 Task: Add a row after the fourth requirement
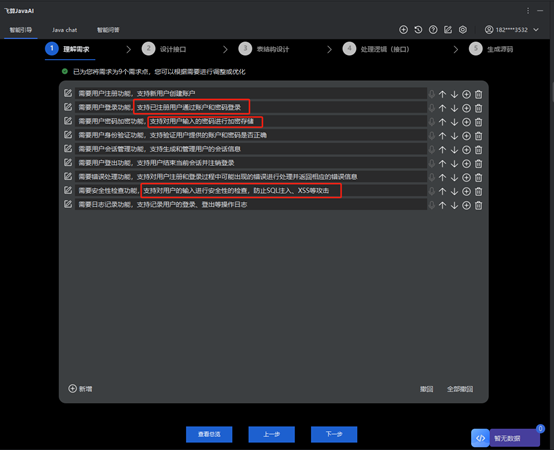tap(466, 136)
